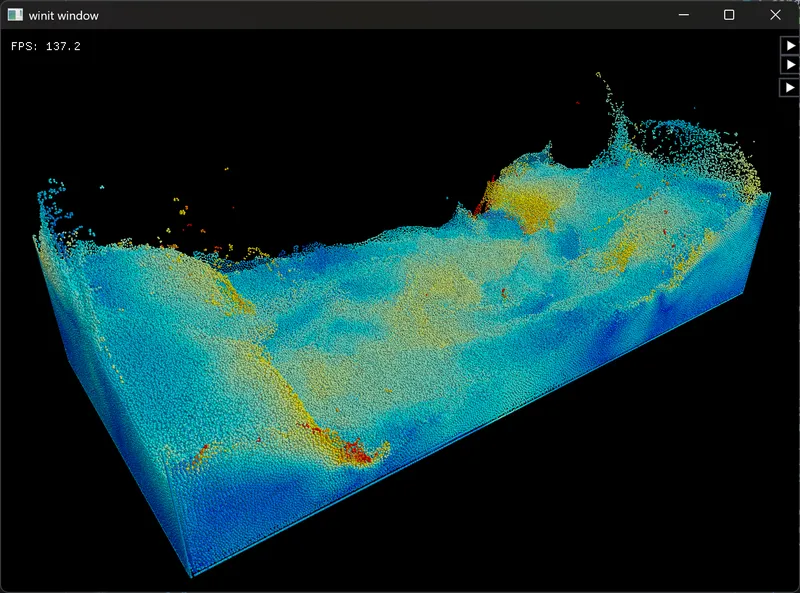This screenshot has width=800, height=593.
Task: Expand the second triangle panel below the top
Action: (x=790, y=65)
